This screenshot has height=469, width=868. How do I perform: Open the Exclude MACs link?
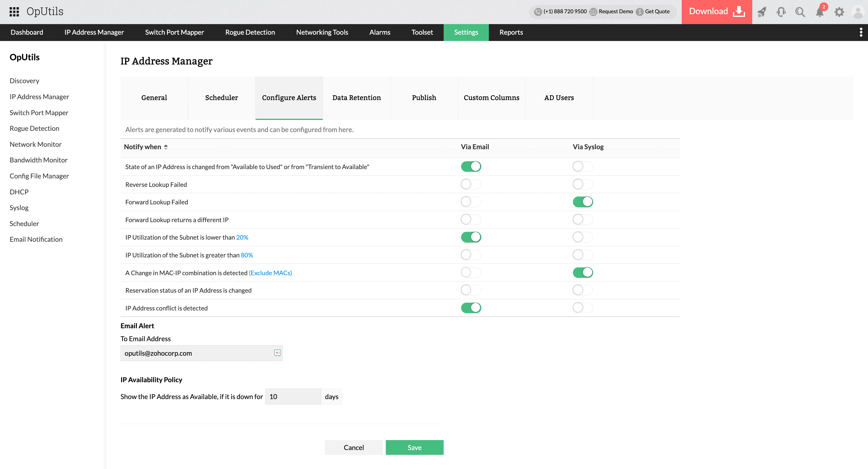pyautogui.click(x=270, y=272)
